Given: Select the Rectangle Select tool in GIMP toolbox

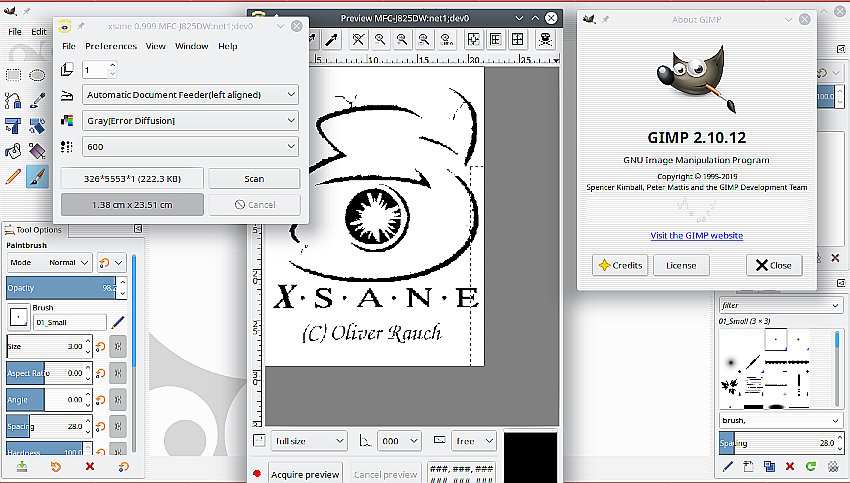Looking at the screenshot, I should pyautogui.click(x=13, y=75).
